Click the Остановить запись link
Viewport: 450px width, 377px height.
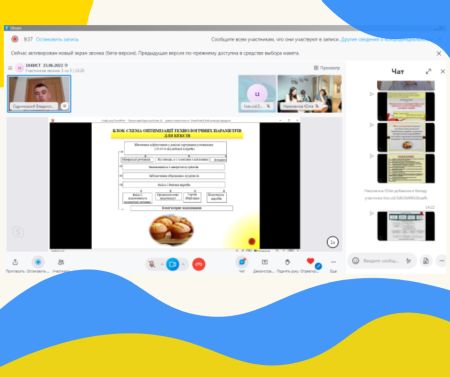pyautogui.click(x=57, y=39)
